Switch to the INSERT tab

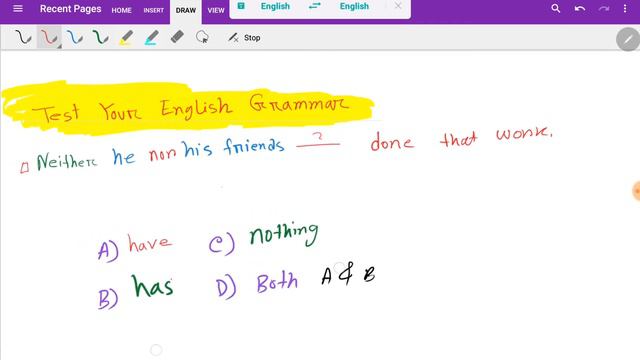pos(153,11)
